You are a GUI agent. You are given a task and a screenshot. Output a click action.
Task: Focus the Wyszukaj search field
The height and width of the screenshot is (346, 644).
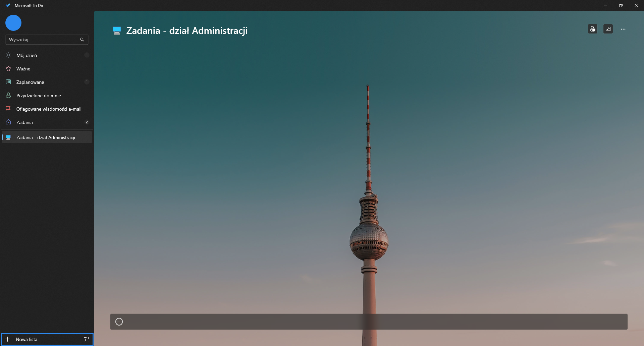[47, 40]
